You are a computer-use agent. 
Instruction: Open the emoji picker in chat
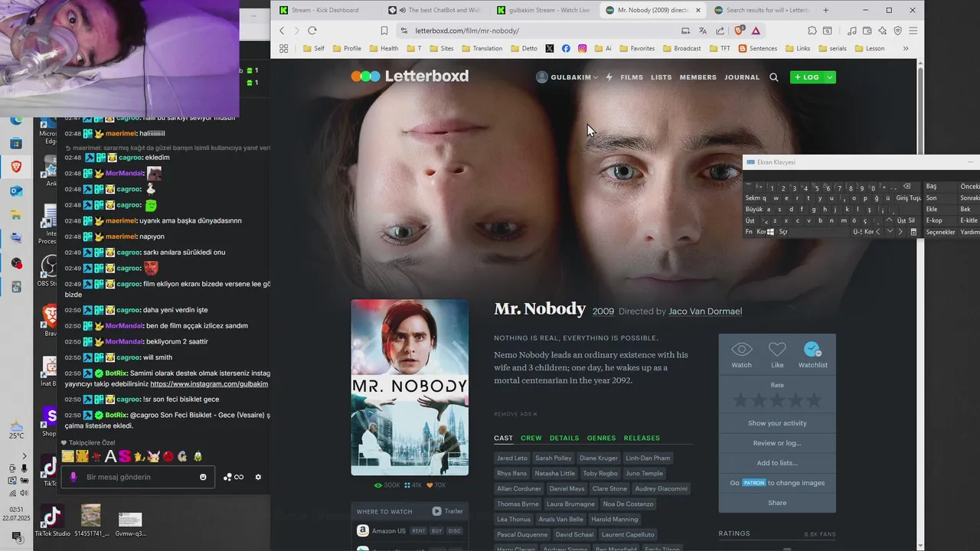[x=203, y=477]
